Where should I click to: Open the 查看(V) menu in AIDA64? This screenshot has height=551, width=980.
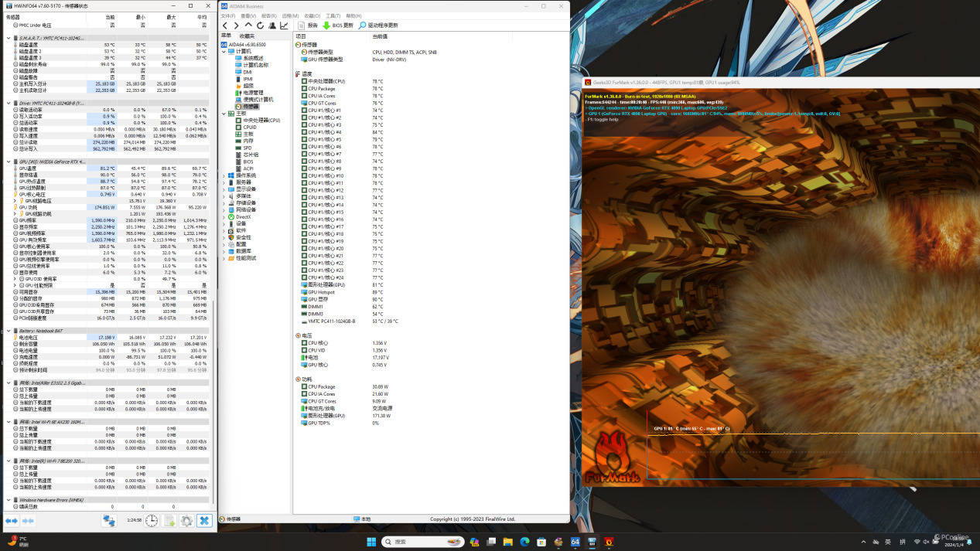248,15
